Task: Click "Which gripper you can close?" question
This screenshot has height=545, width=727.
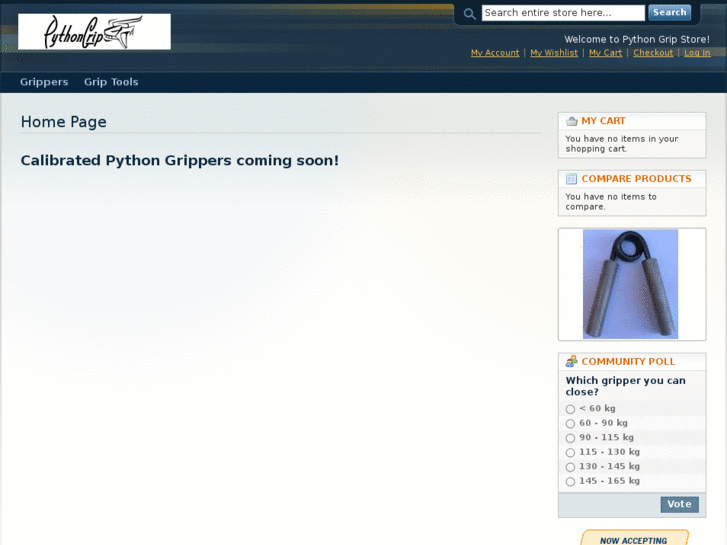Action: pyautogui.click(x=625, y=386)
